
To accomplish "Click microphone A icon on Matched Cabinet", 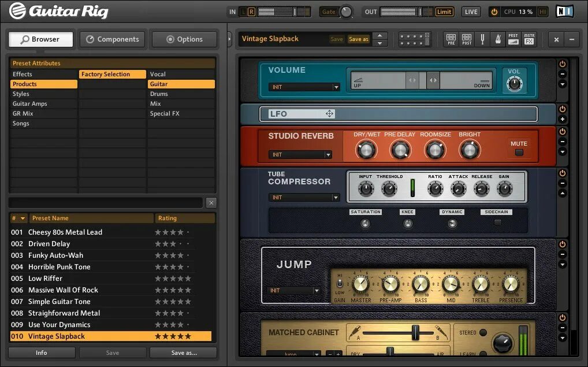I will [x=355, y=332].
